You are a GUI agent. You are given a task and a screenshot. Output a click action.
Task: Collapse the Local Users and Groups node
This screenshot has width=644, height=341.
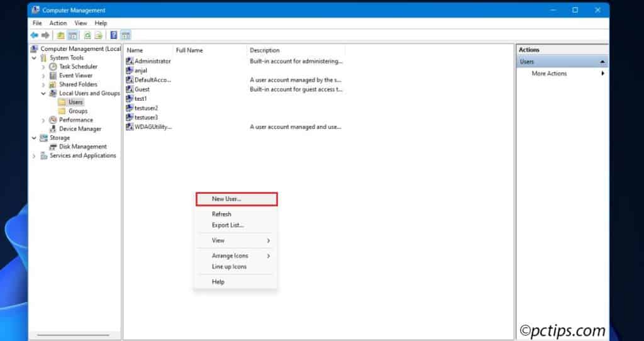tap(43, 94)
